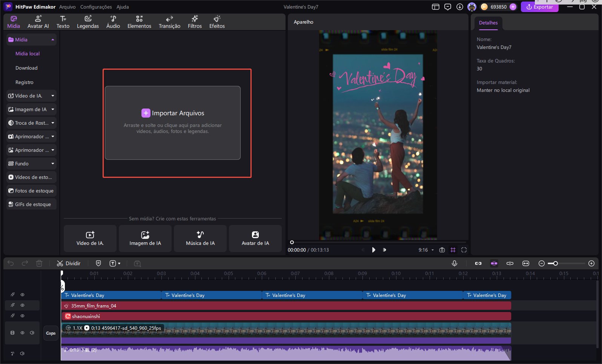Screen dimensions: 602x364
Task: Enter fullscreen preview mode
Action: click(464, 250)
